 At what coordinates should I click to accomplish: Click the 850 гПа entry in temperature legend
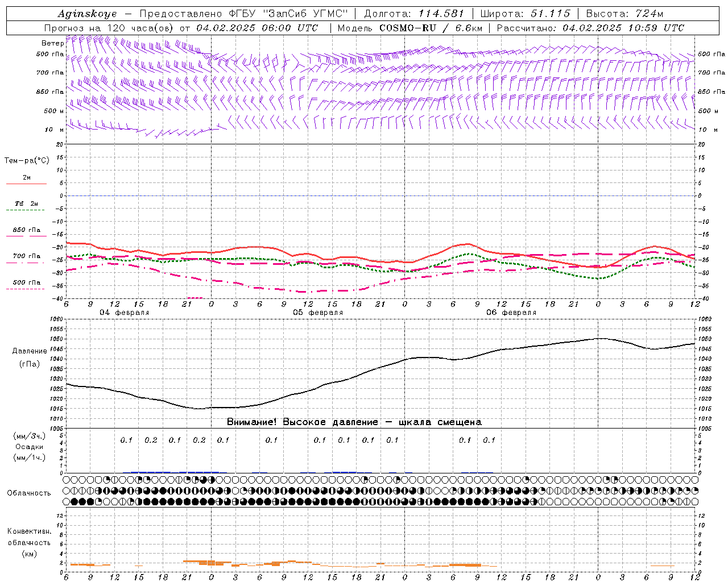click(26, 230)
